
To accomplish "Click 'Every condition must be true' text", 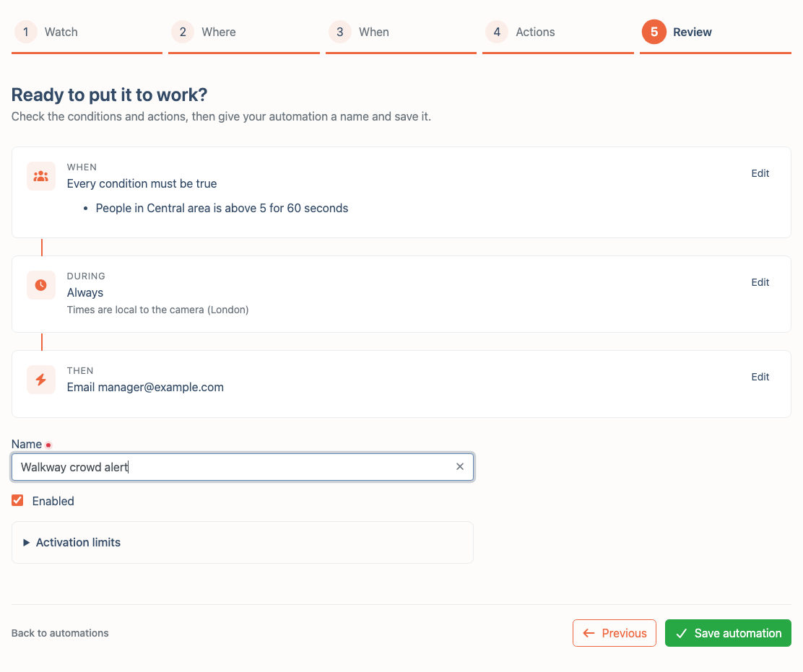I will (142, 184).
